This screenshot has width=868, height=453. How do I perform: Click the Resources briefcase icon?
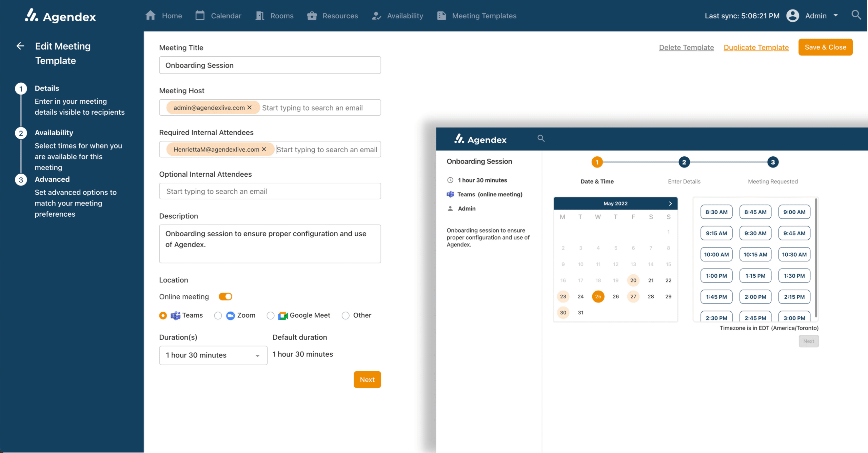[311, 15]
